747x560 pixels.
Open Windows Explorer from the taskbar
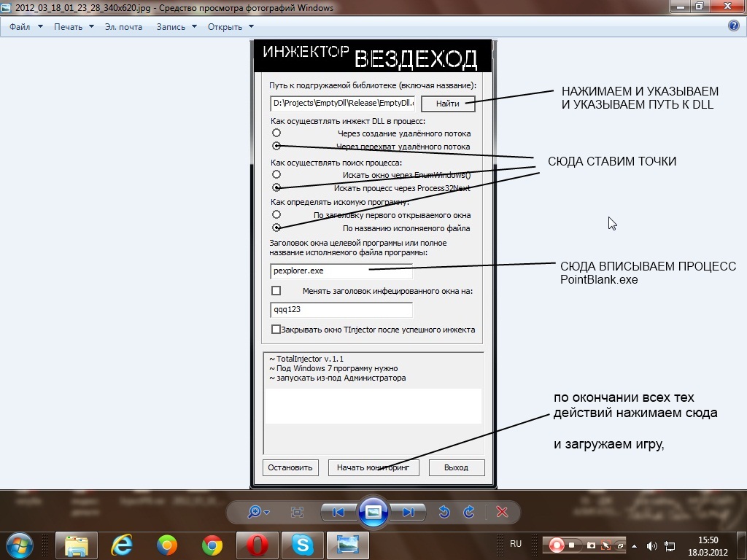pyautogui.click(x=76, y=545)
